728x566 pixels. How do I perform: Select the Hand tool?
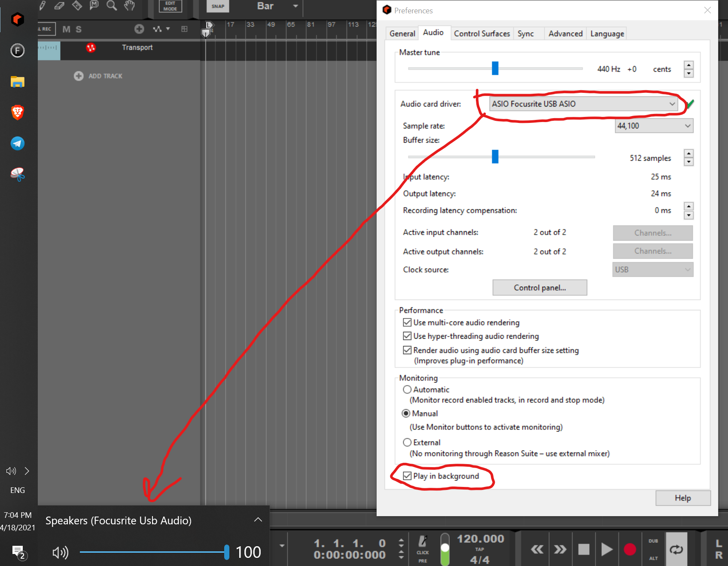point(129,6)
